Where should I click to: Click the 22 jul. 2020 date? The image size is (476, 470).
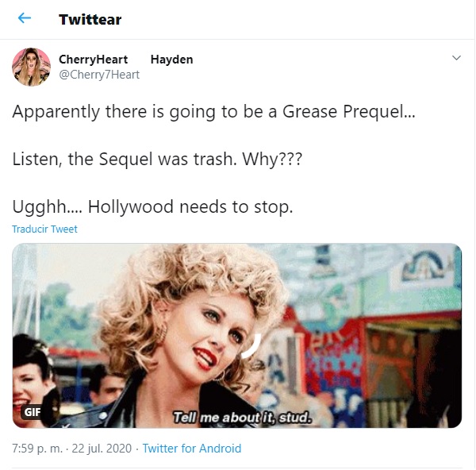pyautogui.click(x=100, y=449)
